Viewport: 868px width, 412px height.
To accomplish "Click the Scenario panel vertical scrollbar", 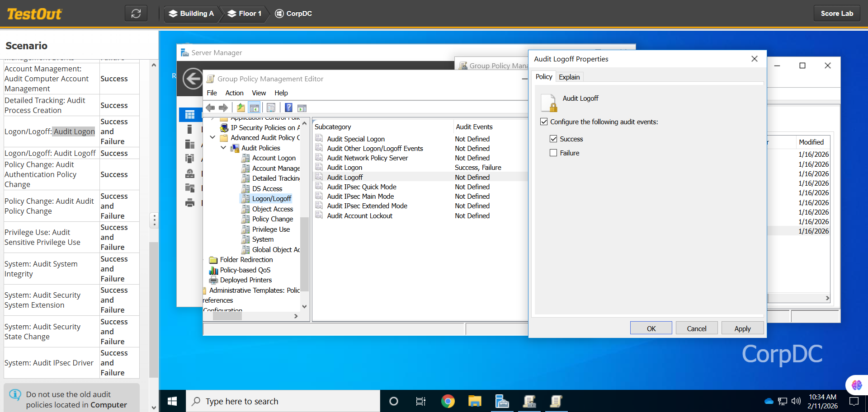I will [154, 307].
